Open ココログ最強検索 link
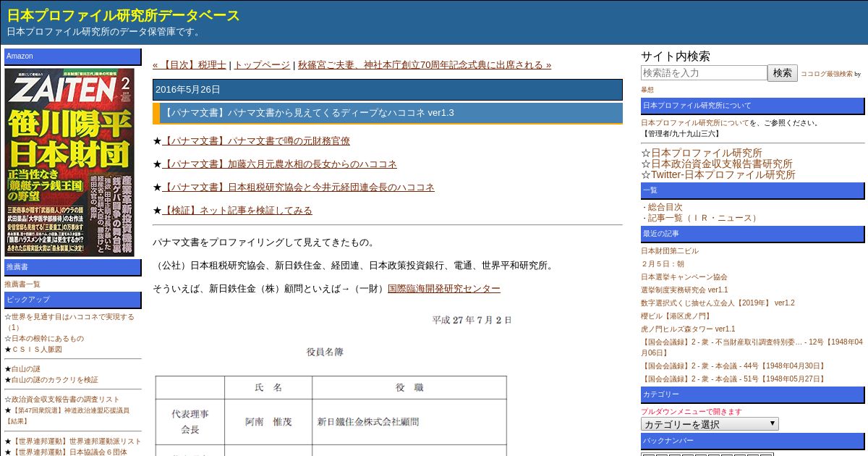The height and width of the screenshot is (456, 868). tap(827, 74)
